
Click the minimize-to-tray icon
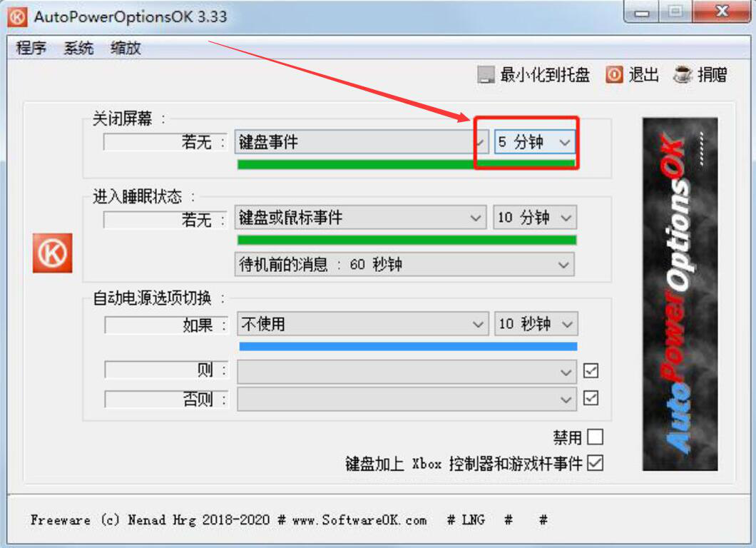point(486,75)
